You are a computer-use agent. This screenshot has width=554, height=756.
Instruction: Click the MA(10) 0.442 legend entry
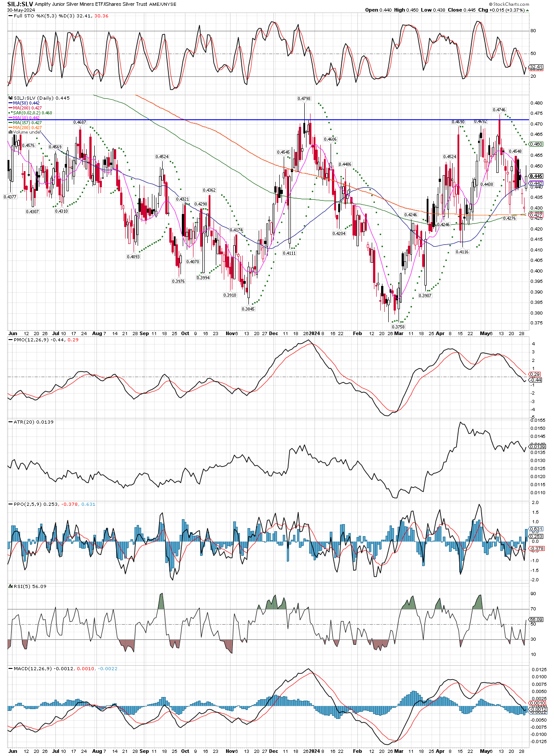(26, 118)
